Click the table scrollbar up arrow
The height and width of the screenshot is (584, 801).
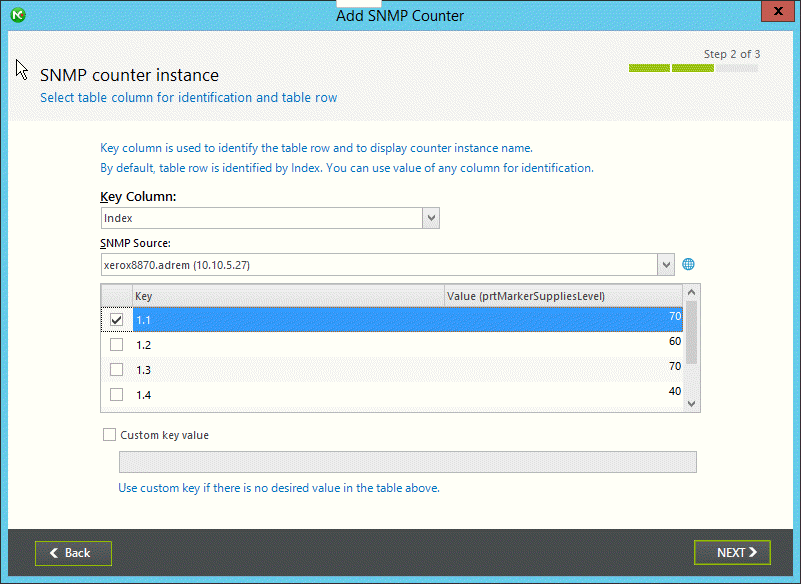[x=692, y=292]
